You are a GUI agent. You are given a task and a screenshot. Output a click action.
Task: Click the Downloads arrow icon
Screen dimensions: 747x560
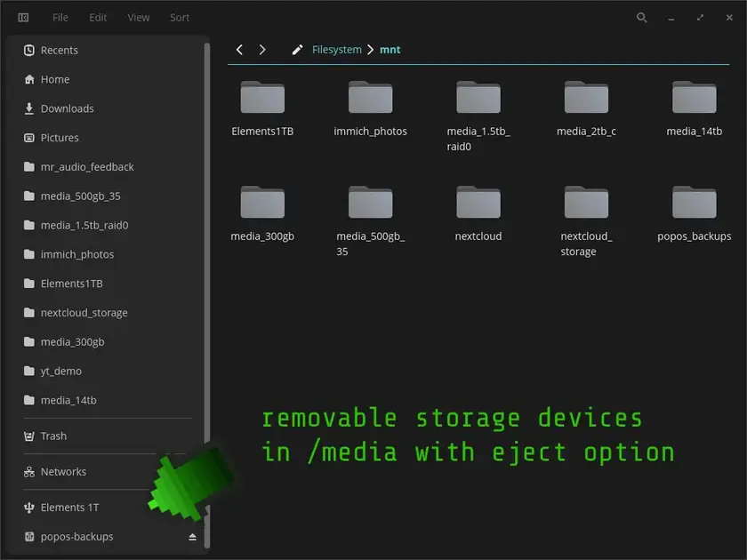(29, 108)
